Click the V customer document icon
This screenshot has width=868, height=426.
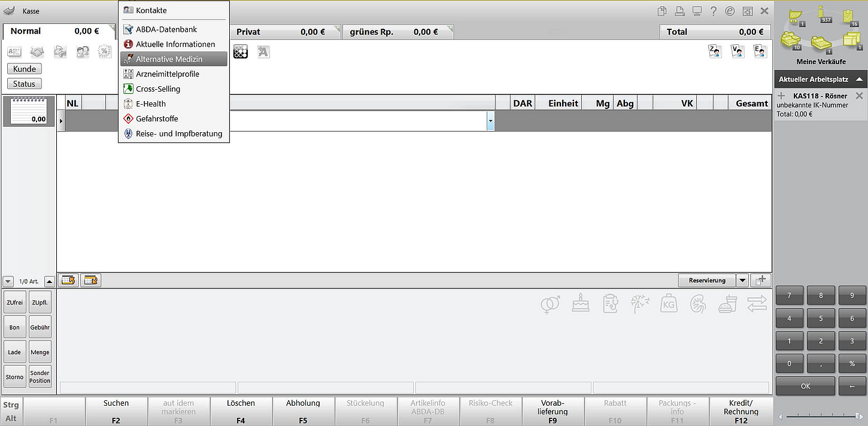pyautogui.click(x=738, y=51)
